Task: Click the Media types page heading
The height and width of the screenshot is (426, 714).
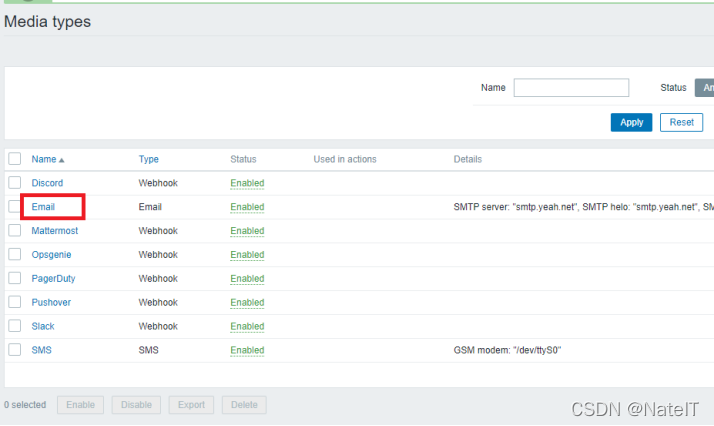Action: pyautogui.click(x=47, y=21)
